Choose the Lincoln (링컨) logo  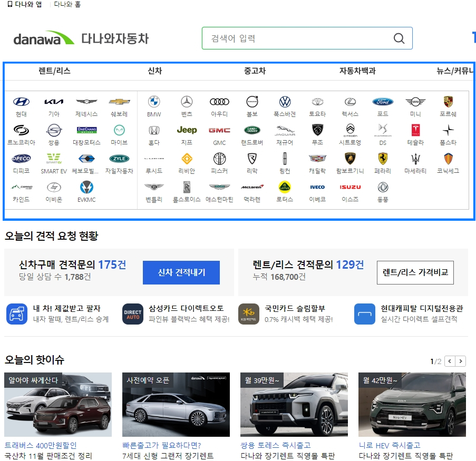tap(285, 159)
